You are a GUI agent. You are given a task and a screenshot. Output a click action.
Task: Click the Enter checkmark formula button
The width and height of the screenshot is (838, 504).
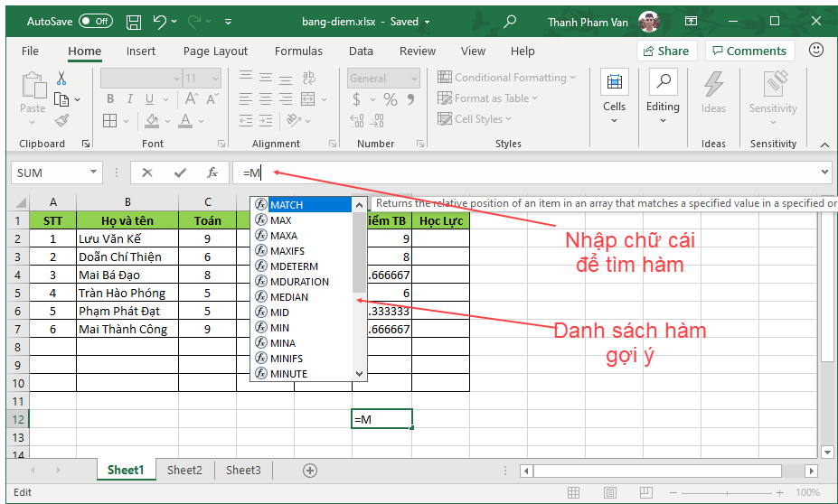(x=180, y=173)
